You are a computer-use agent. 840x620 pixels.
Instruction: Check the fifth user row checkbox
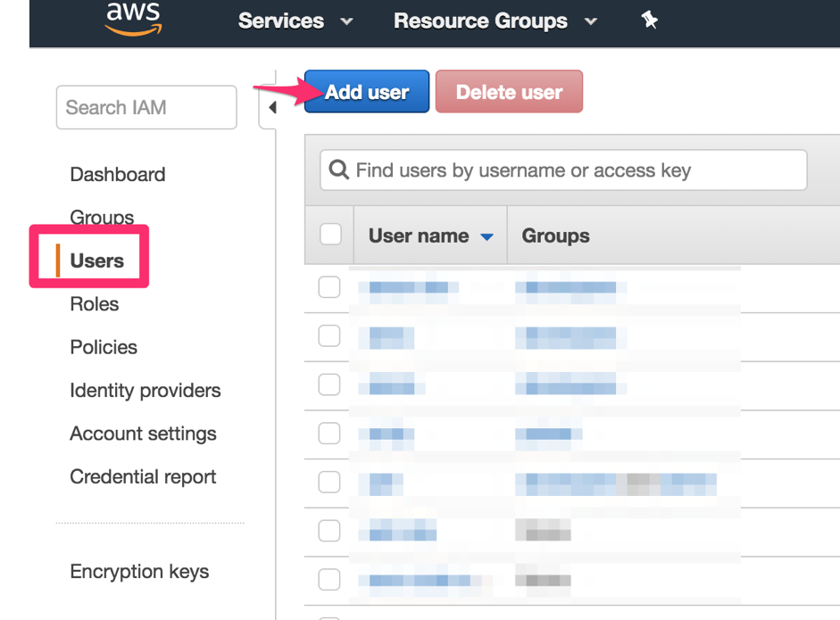point(329,482)
